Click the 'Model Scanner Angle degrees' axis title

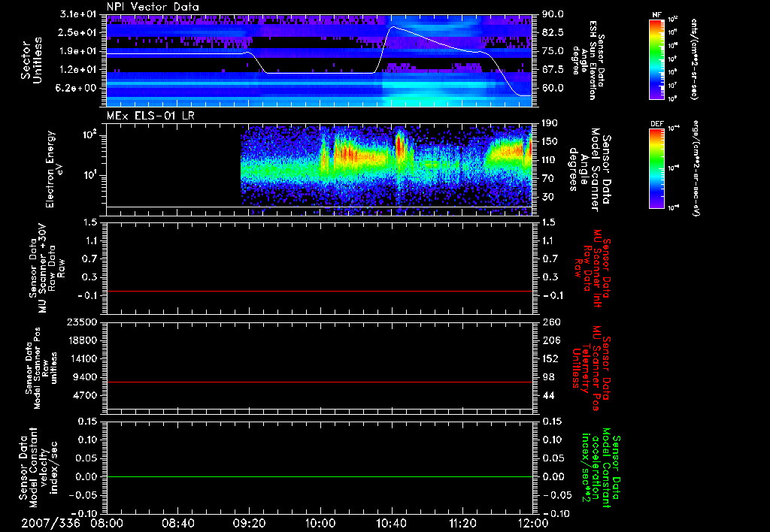pos(590,169)
